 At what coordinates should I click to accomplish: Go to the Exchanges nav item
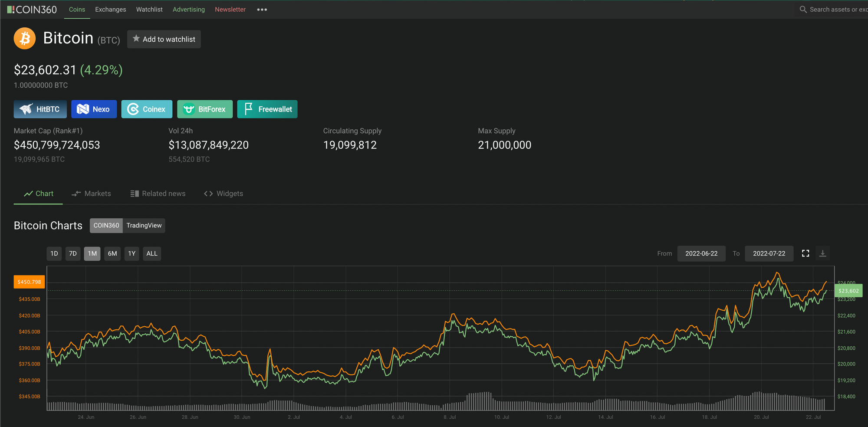[x=111, y=10]
